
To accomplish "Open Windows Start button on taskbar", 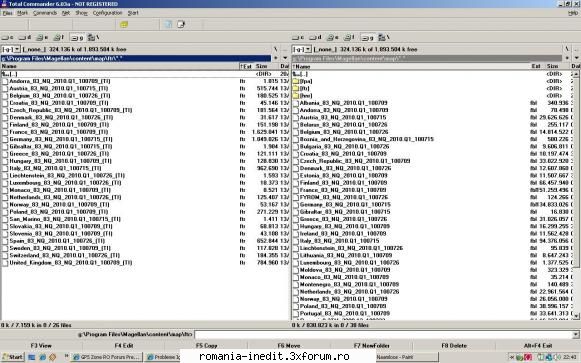I will point(12,357).
